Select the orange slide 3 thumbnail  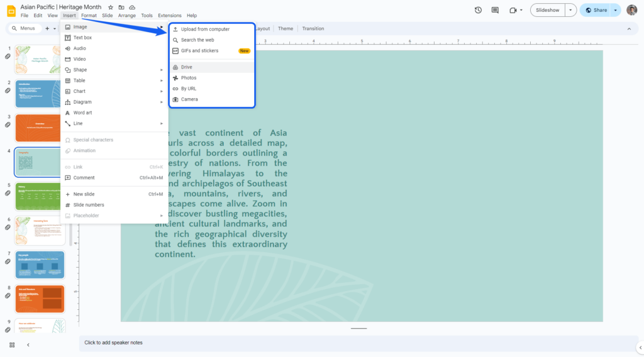tap(39, 128)
